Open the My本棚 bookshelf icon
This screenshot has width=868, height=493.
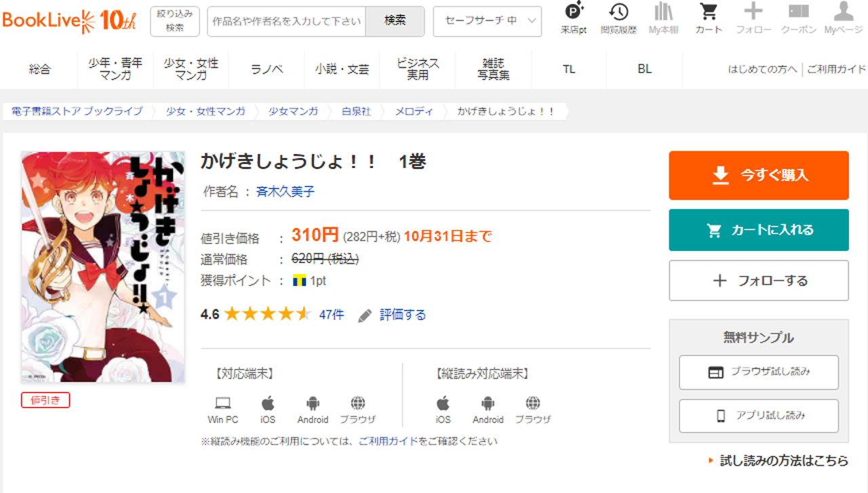coord(663,18)
